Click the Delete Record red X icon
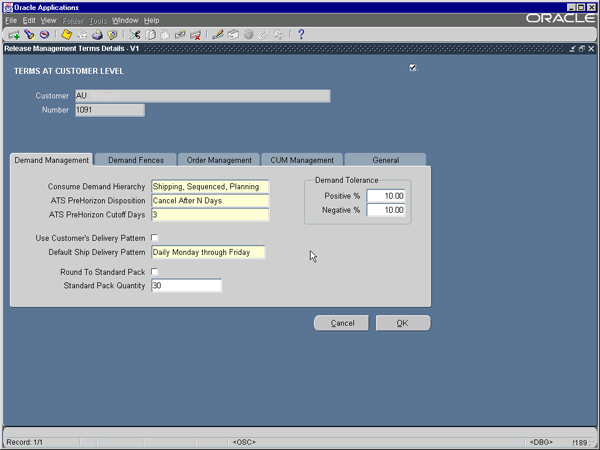This screenshot has width=600, height=450. [x=195, y=35]
